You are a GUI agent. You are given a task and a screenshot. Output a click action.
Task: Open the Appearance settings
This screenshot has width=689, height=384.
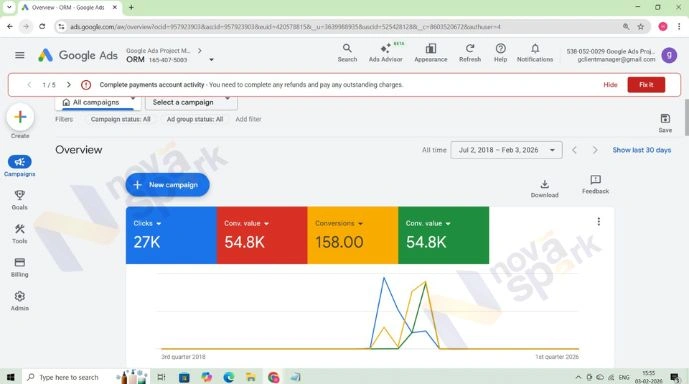[x=431, y=53]
